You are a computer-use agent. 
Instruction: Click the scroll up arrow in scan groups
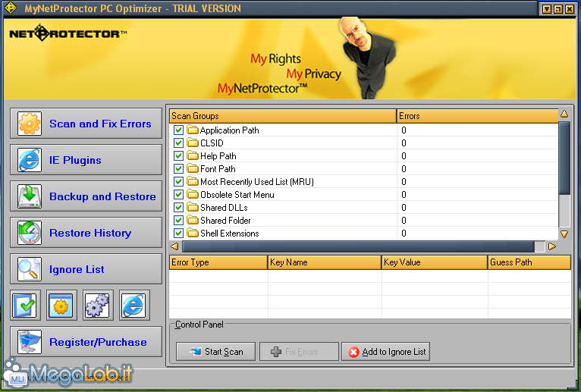click(564, 114)
